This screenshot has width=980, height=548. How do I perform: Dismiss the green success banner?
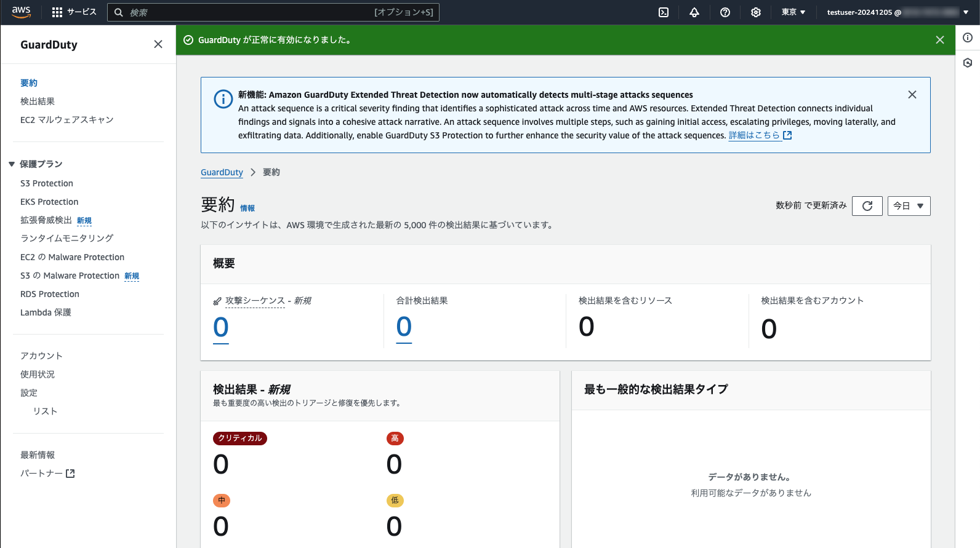click(940, 40)
